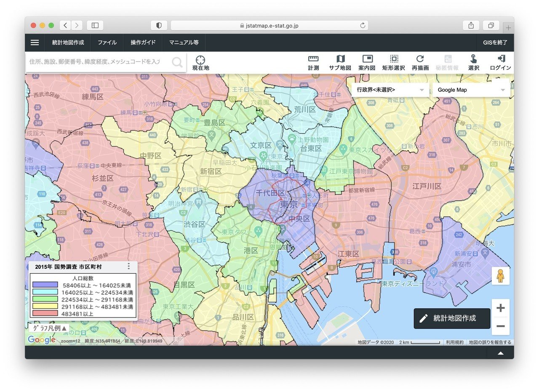The image size is (539, 392).
Task: Click the purple 58406以上 legend swatch
Action: (x=45, y=285)
